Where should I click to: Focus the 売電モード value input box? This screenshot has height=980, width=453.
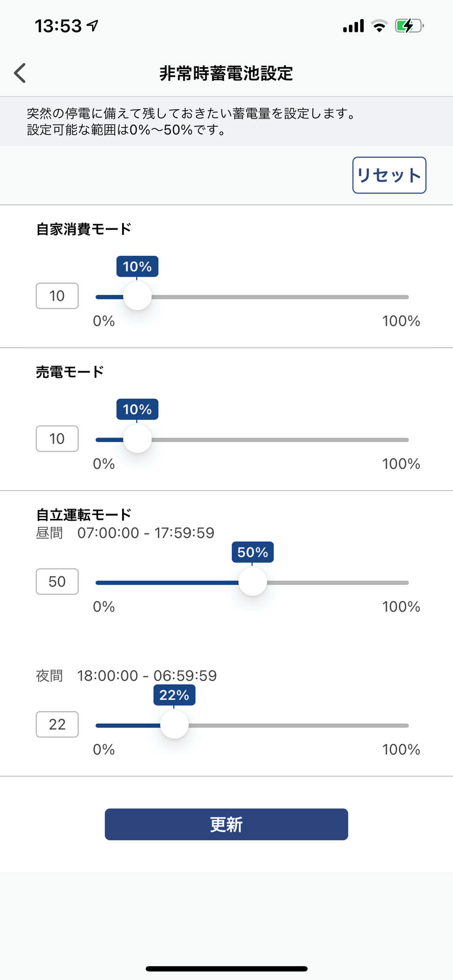pos(57,439)
